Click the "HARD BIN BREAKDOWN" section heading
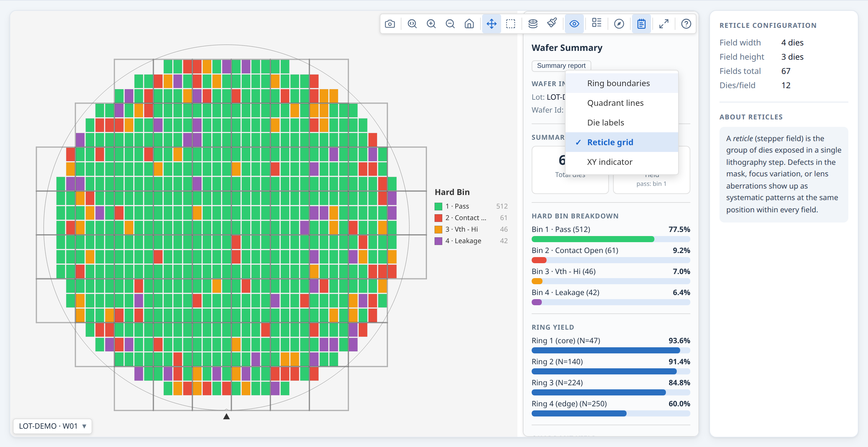The width and height of the screenshot is (868, 447). (575, 216)
